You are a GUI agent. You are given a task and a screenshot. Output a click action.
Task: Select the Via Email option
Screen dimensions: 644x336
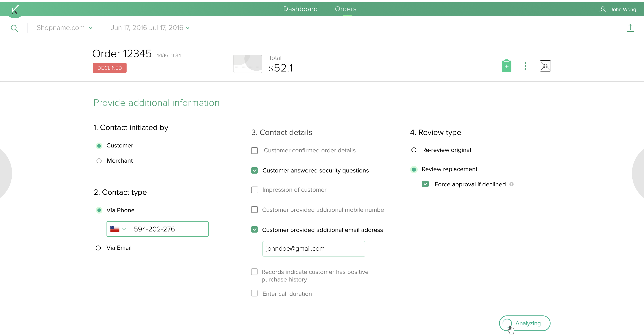click(x=98, y=248)
